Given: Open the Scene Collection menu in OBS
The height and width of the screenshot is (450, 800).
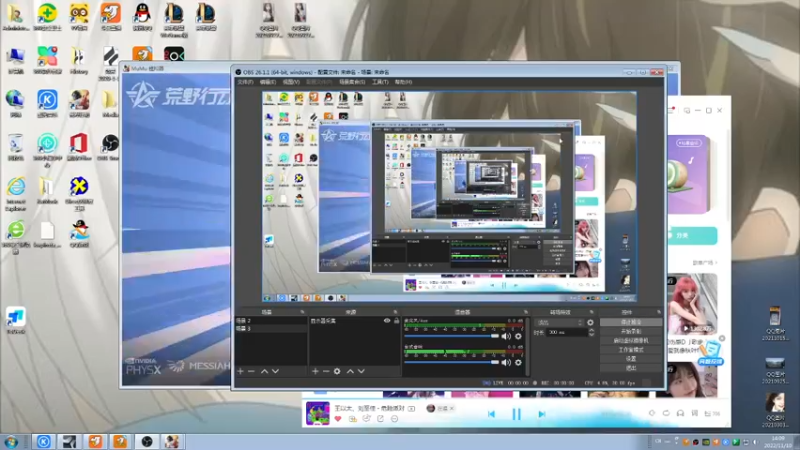Looking at the screenshot, I should point(352,82).
